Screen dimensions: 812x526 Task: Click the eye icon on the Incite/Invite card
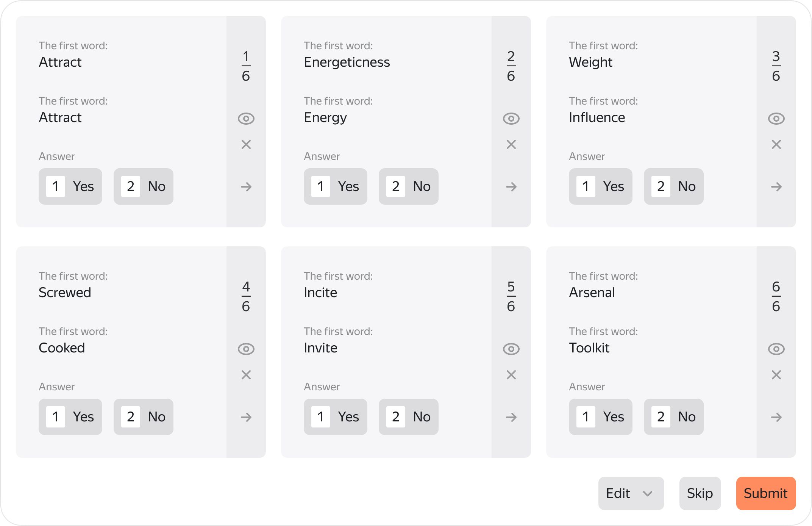[x=511, y=349]
